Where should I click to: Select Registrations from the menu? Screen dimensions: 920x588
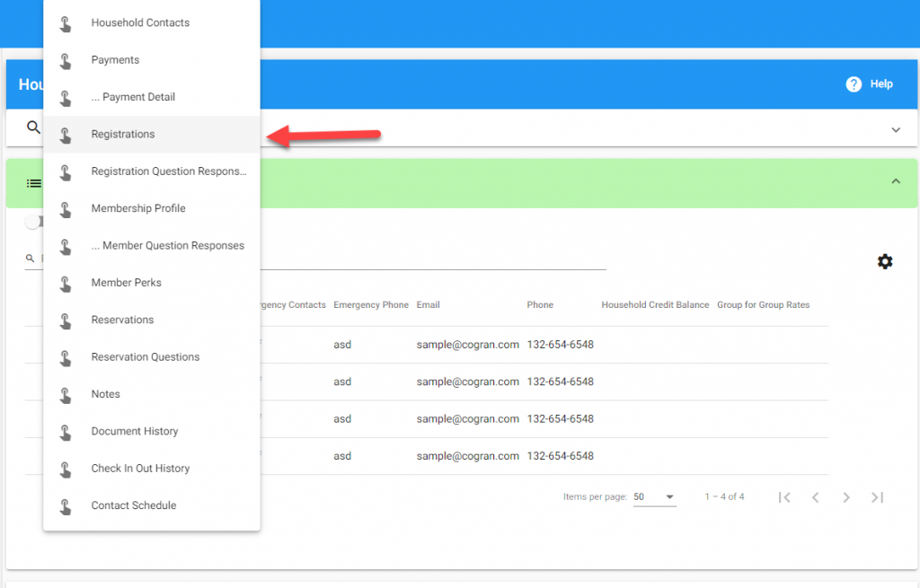coord(123,135)
